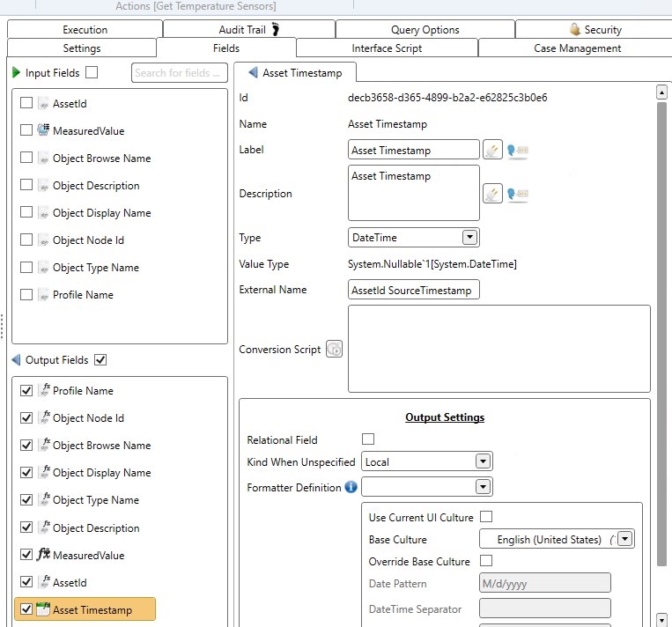Image resolution: width=672 pixels, height=627 pixels.
Task: Select Object Description in input fields list
Action: [96, 186]
